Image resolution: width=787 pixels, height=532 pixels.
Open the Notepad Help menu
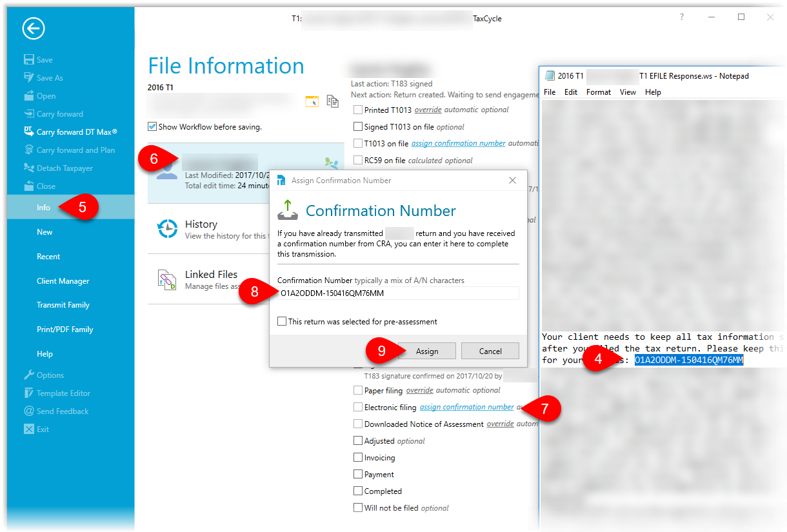tap(653, 92)
